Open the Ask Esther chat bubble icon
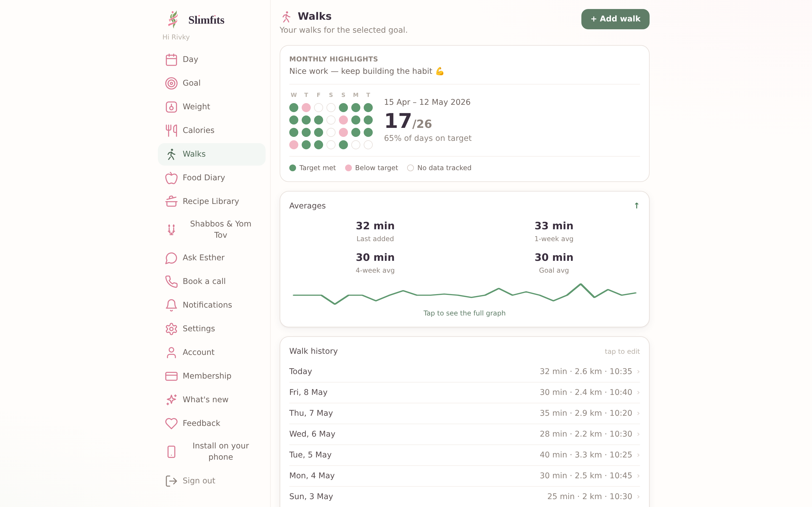Image resolution: width=812 pixels, height=507 pixels. click(x=171, y=258)
